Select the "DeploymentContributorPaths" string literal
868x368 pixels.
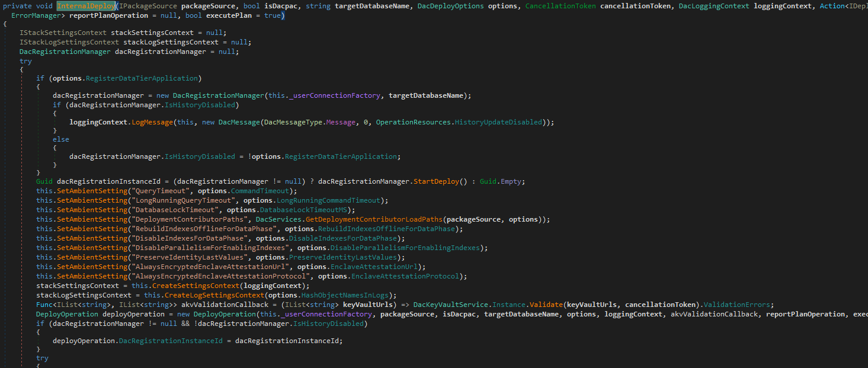(190, 219)
